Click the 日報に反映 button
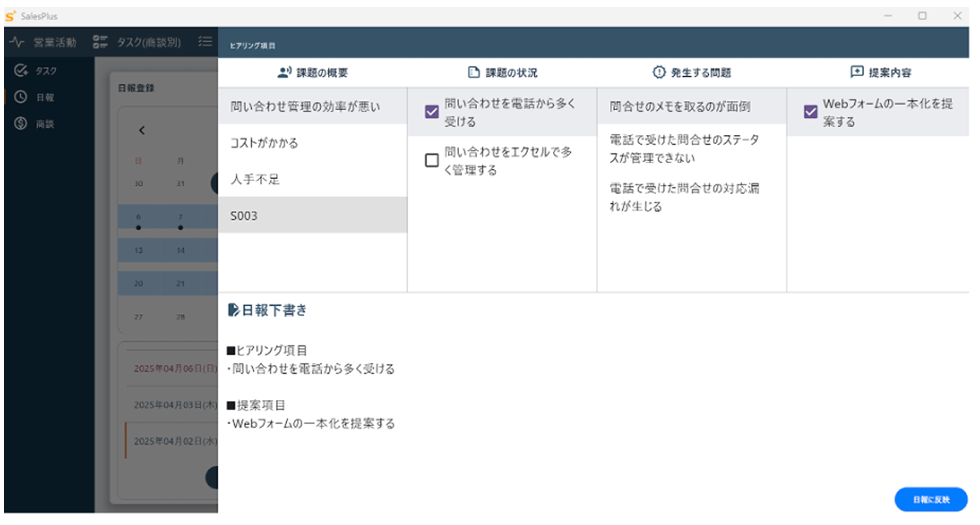Image resolution: width=980 pixels, height=525 pixels. (x=931, y=499)
